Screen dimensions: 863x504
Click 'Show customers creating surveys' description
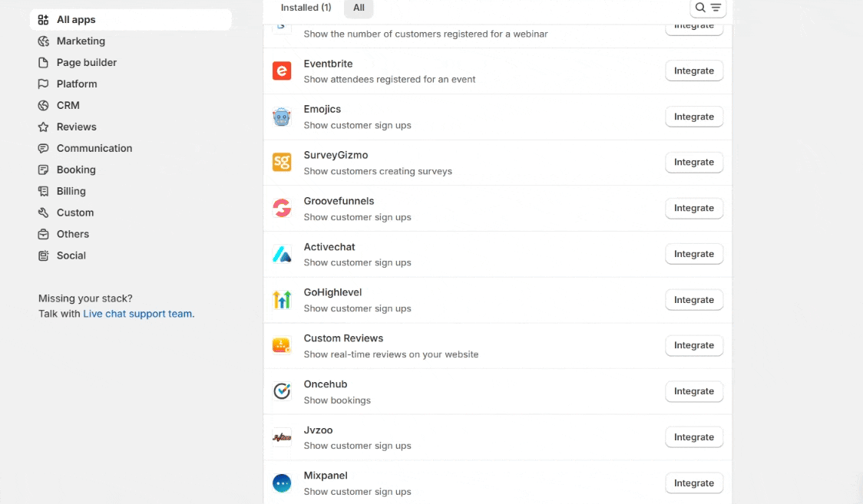[x=378, y=172]
